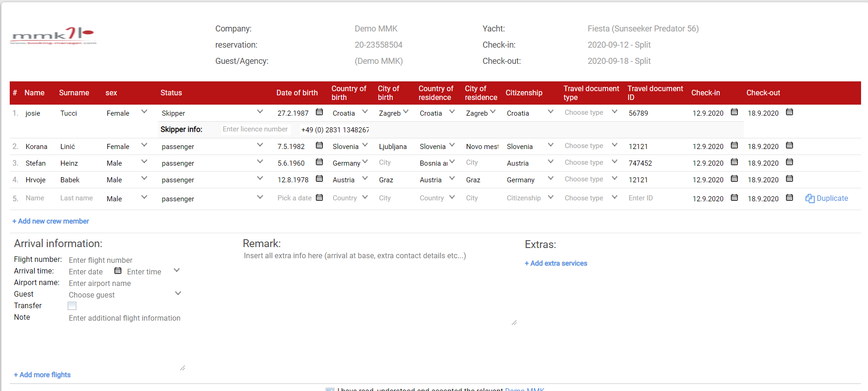
Task: Open Korana's check-in calendar icon
Action: [x=734, y=145]
